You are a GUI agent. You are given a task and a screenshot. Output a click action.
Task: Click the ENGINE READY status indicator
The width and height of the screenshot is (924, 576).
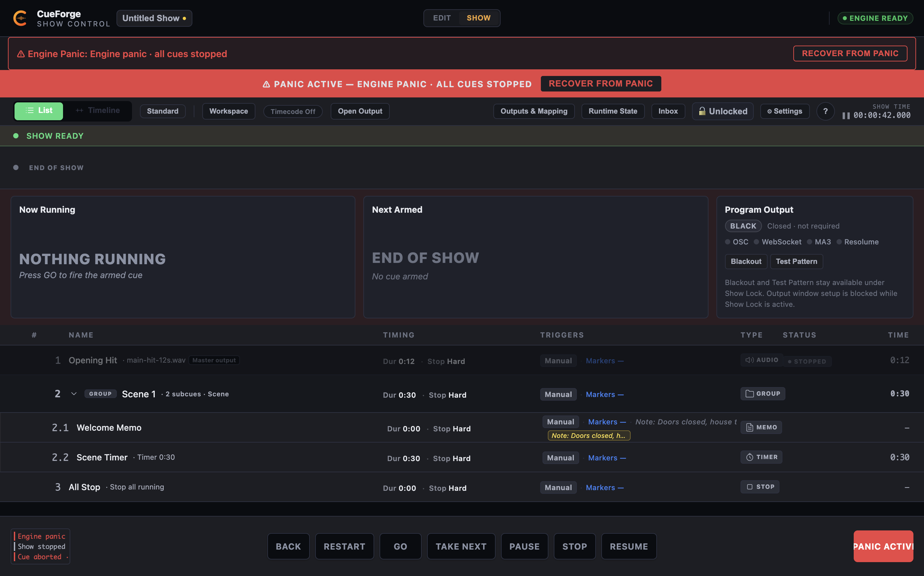pos(874,18)
